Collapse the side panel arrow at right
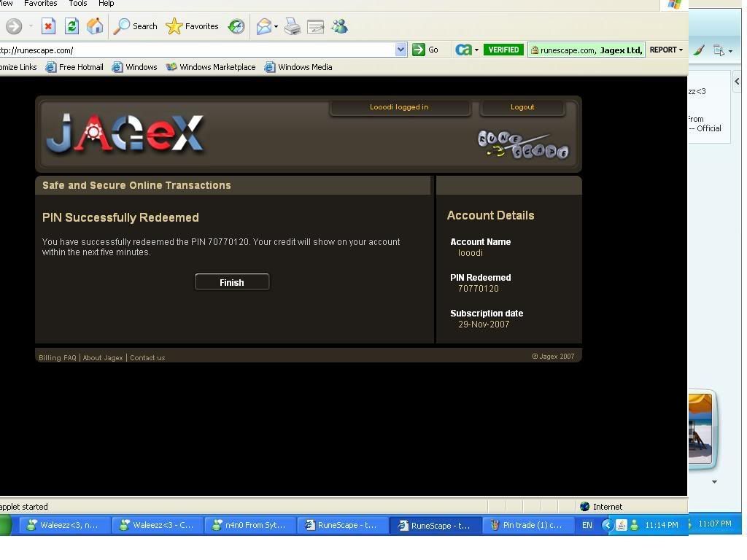 737,82
